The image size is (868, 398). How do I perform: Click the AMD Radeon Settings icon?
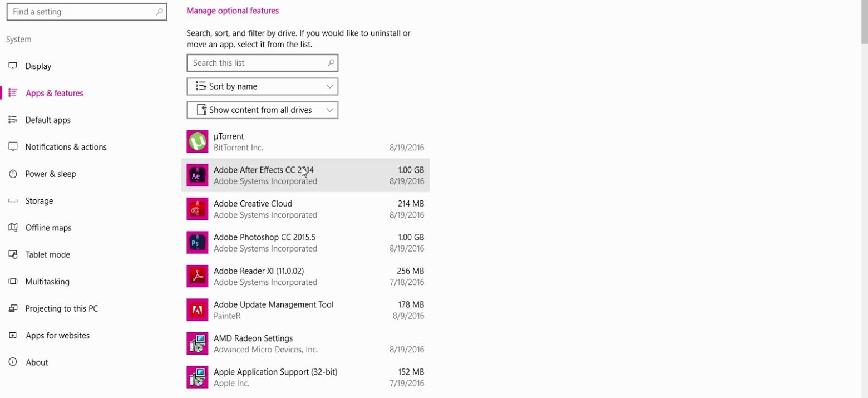197,344
